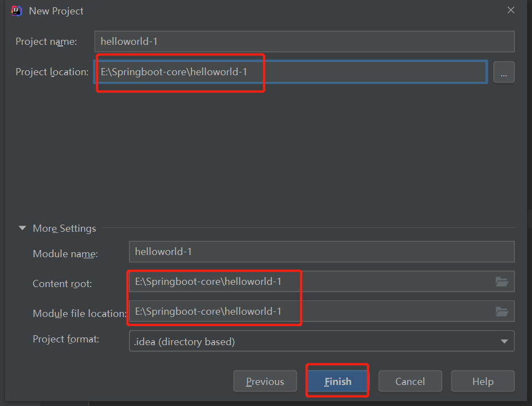Viewport: 532px width, 406px height.
Task: Open the Project format dropdown
Action: 322,341
